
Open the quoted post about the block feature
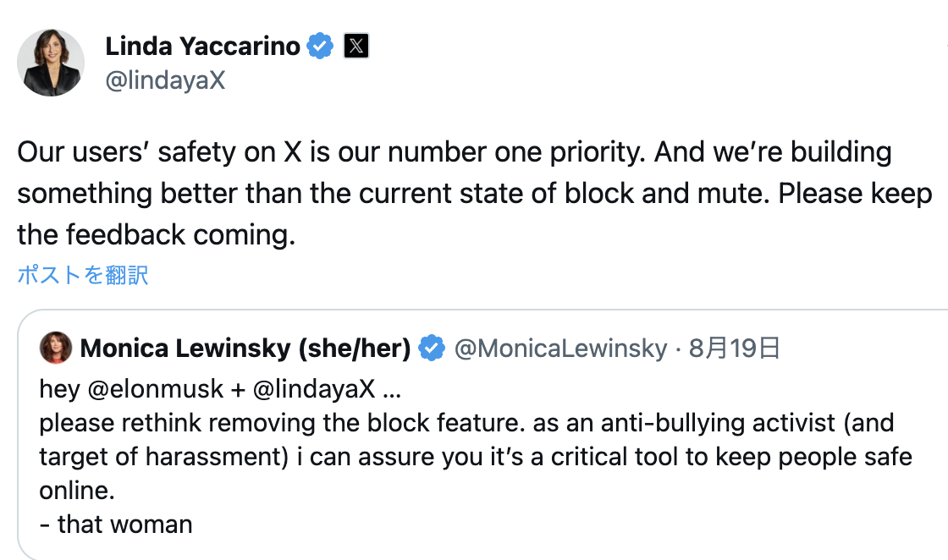(483, 434)
